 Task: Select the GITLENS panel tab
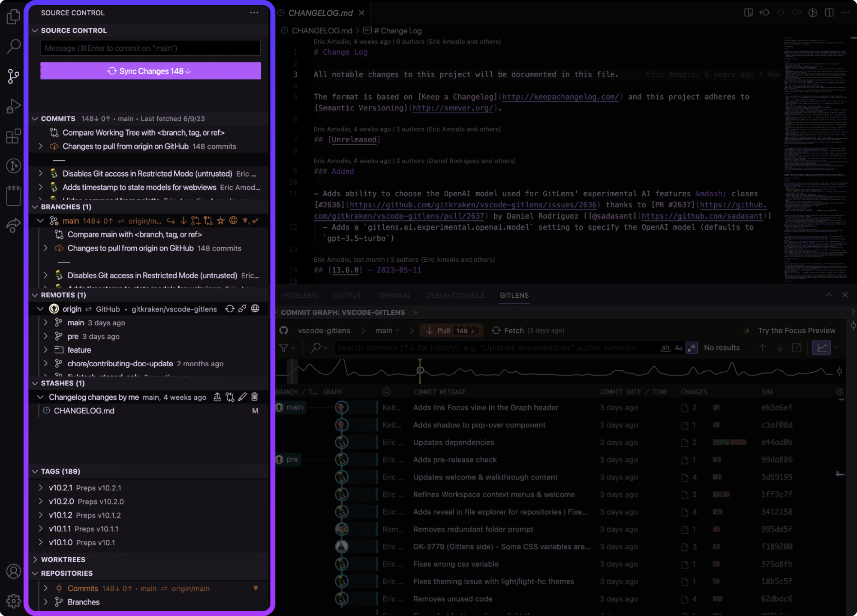point(514,296)
